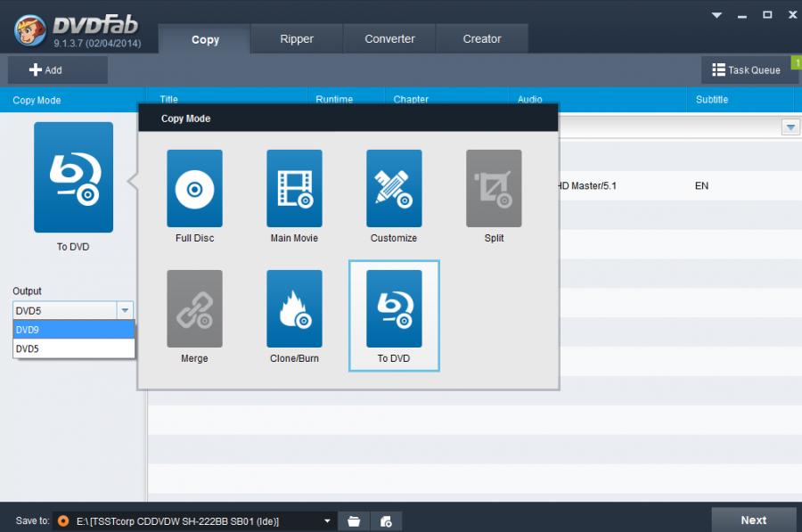Click the ISO image output icon
The height and width of the screenshot is (532, 802).
pyautogui.click(x=387, y=520)
